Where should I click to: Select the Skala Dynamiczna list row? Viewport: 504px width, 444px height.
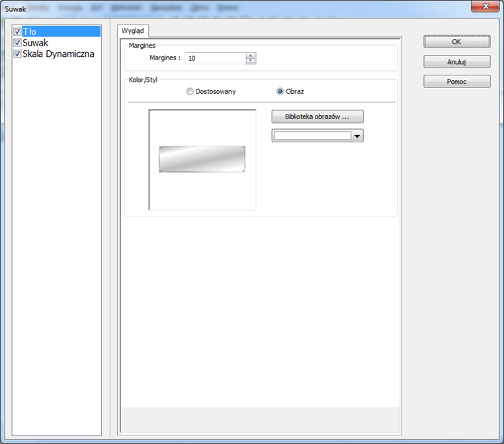tap(58, 54)
